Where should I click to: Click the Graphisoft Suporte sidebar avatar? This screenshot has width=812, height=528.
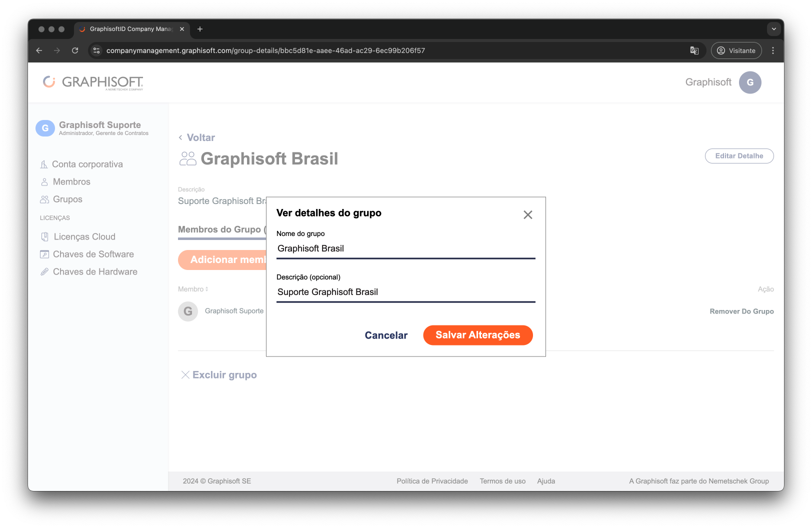pos(45,128)
